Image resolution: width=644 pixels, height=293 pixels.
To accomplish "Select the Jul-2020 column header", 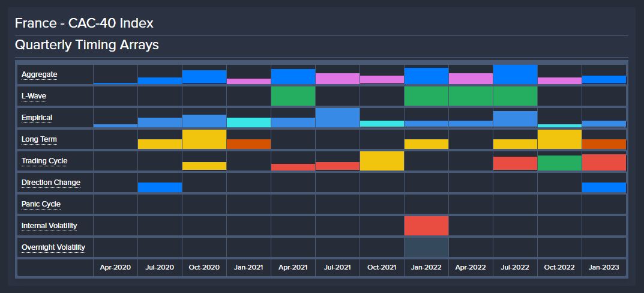I will pyautogui.click(x=160, y=268).
